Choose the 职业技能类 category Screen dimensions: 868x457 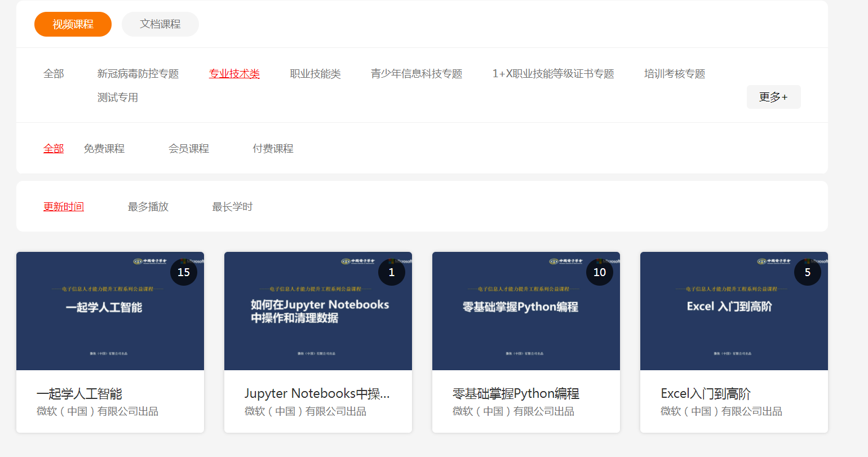[x=316, y=74]
